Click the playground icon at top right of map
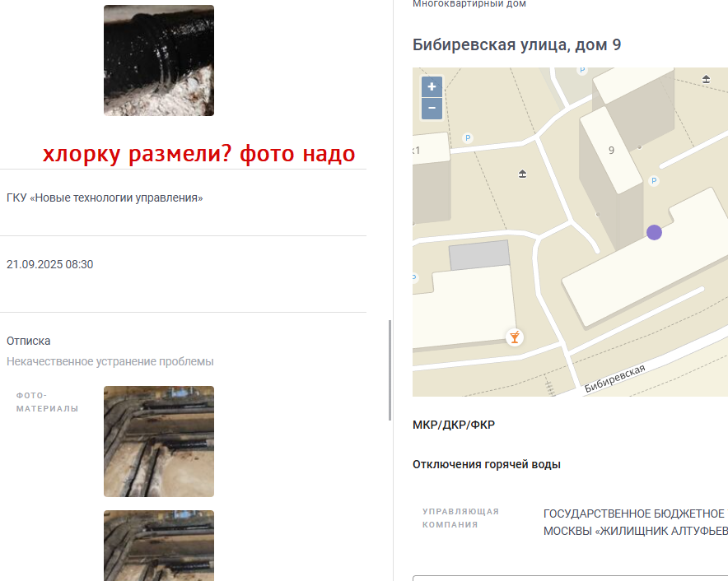 706,79
